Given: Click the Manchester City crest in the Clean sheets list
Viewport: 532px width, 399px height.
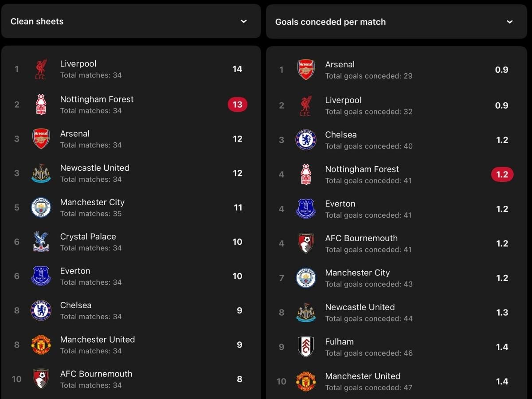Looking at the screenshot, I should click(41, 207).
